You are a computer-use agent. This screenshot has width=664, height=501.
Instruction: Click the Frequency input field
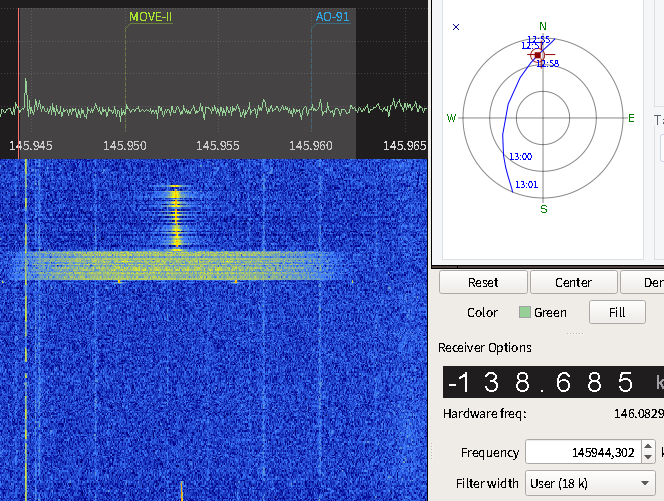581,452
